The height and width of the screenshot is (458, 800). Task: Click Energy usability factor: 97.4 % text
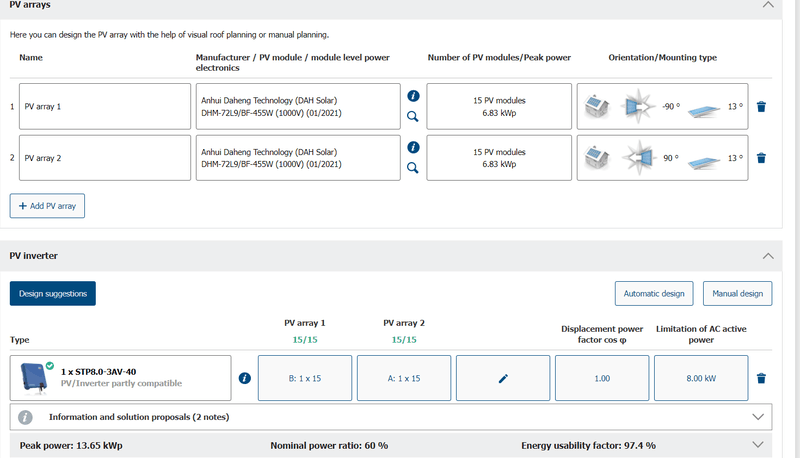point(588,445)
